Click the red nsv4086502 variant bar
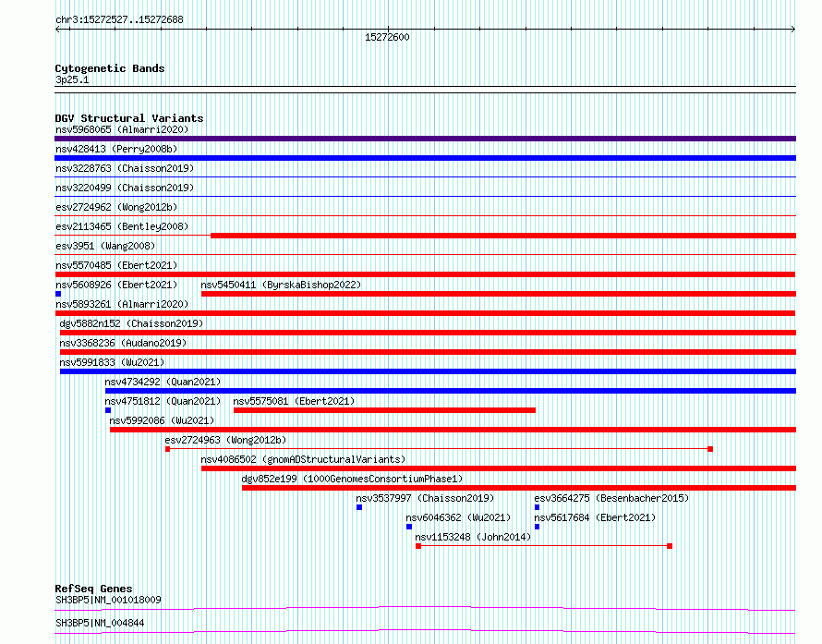Image resolution: width=822 pixels, height=644 pixels. coord(499,468)
